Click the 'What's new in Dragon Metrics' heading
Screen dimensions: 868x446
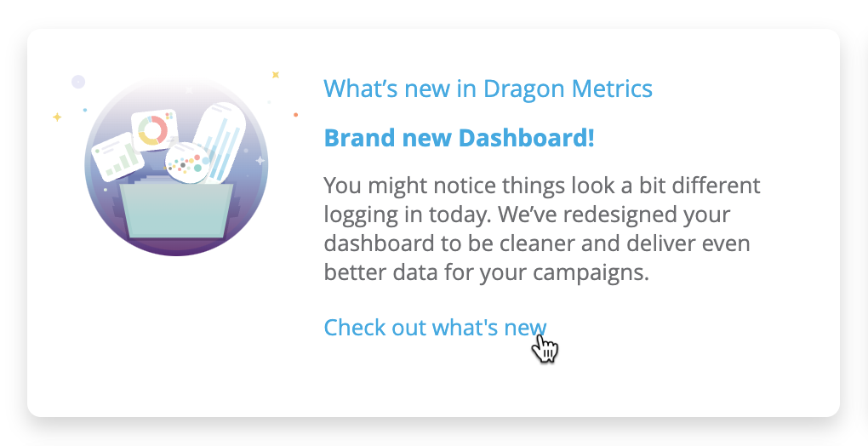488,88
